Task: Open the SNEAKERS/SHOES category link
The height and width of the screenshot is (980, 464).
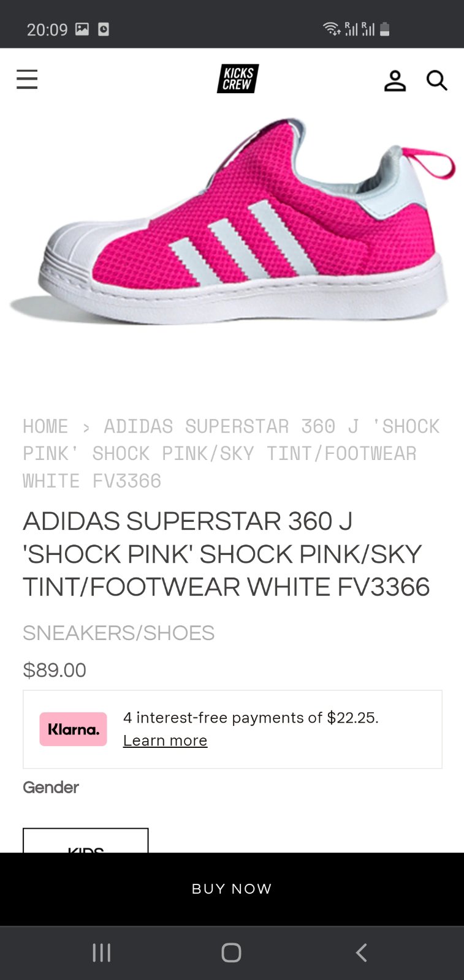Action: coord(118,633)
